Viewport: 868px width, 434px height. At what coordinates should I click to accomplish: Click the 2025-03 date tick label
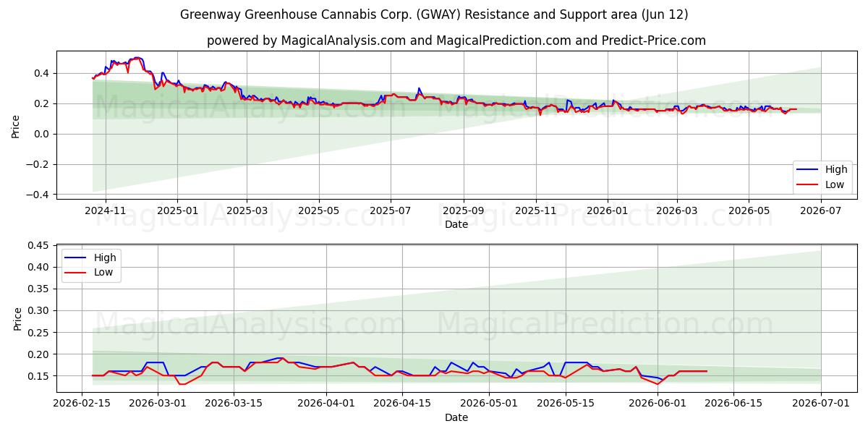(x=246, y=210)
